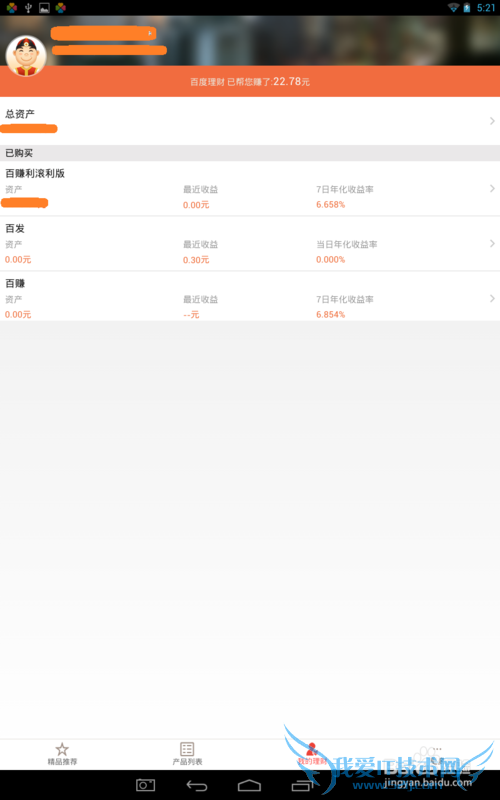This screenshot has height=800, width=500.
Task: Tap the 0.30元 recent earnings
Action: (196, 260)
